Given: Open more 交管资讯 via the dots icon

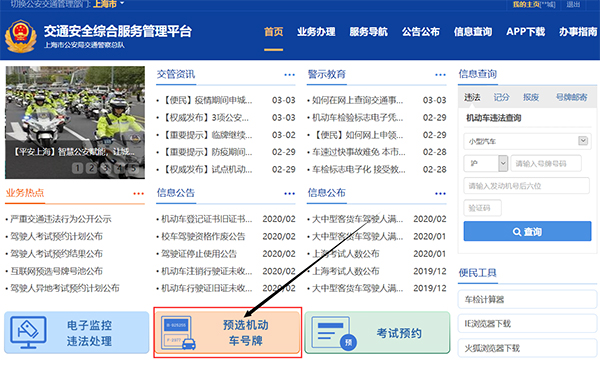Looking at the screenshot, I should click(x=289, y=75).
